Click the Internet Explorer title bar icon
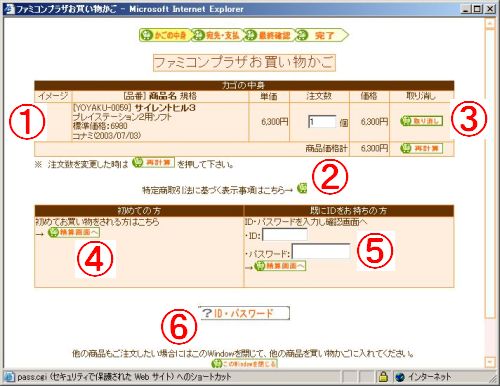 (9, 9)
